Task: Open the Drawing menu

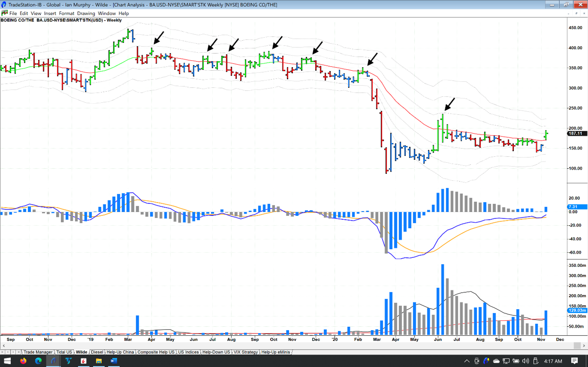Action: tap(86, 13)
